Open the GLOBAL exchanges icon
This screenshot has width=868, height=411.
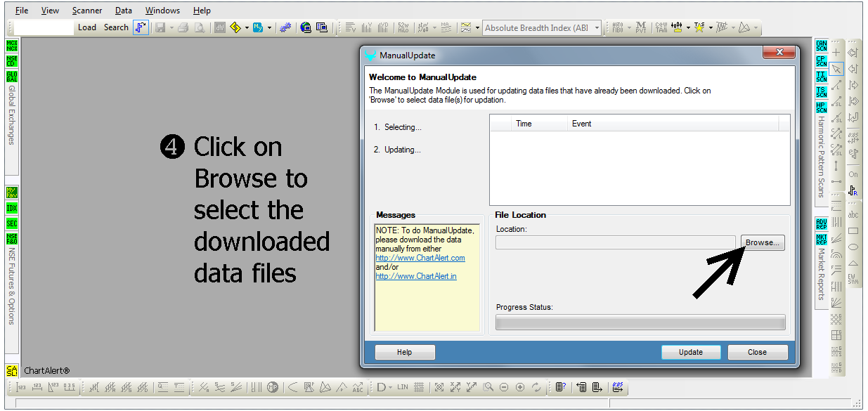(x=12, y=77)
